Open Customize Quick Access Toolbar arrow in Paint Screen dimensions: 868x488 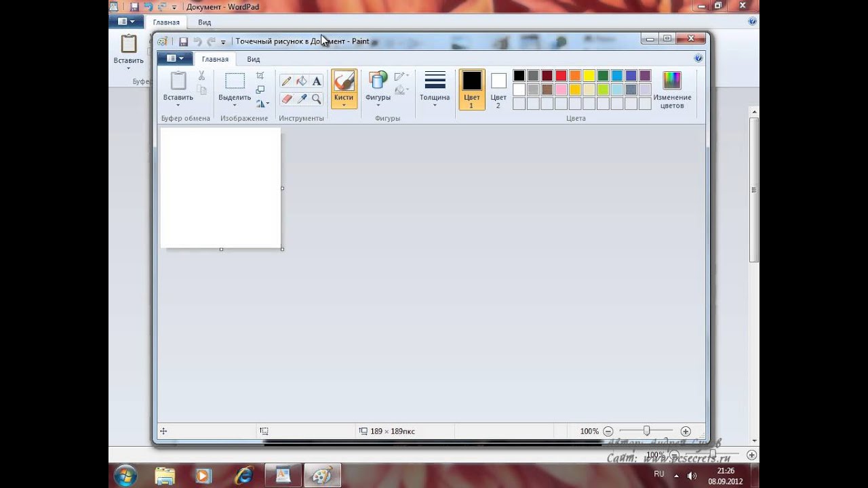(x=223, y=42)
